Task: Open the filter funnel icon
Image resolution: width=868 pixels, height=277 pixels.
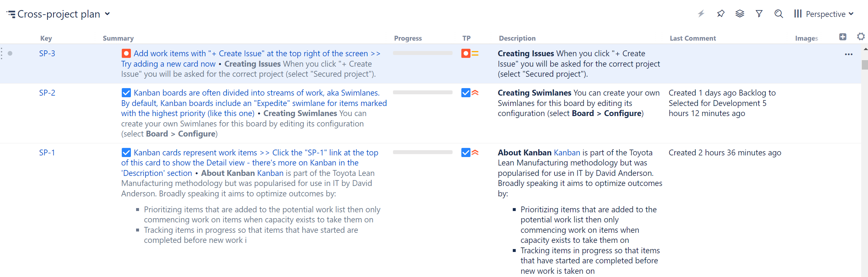Action: point(759,14)
